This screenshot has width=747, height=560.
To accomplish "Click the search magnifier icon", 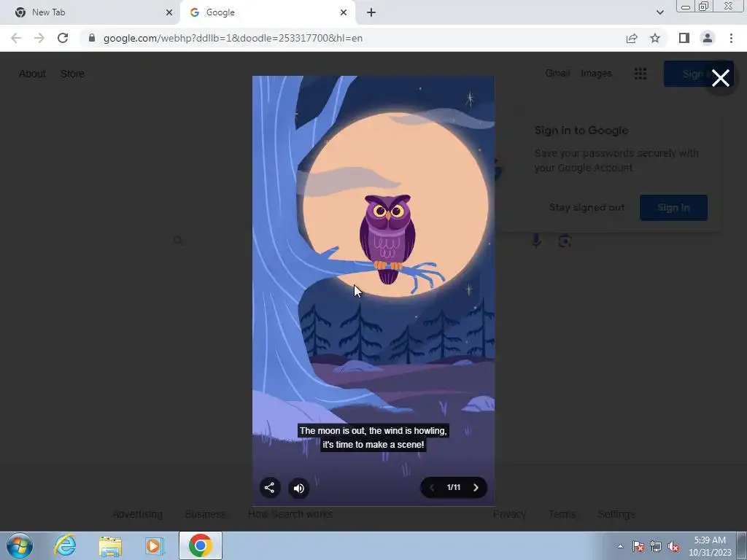I will click(x=178, y=241).
